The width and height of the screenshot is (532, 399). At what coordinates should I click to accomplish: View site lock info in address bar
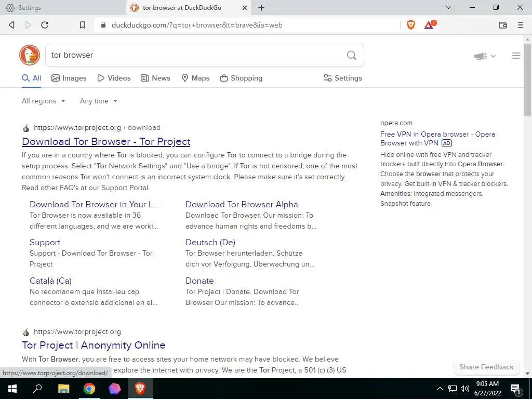(x=103, y=25)
